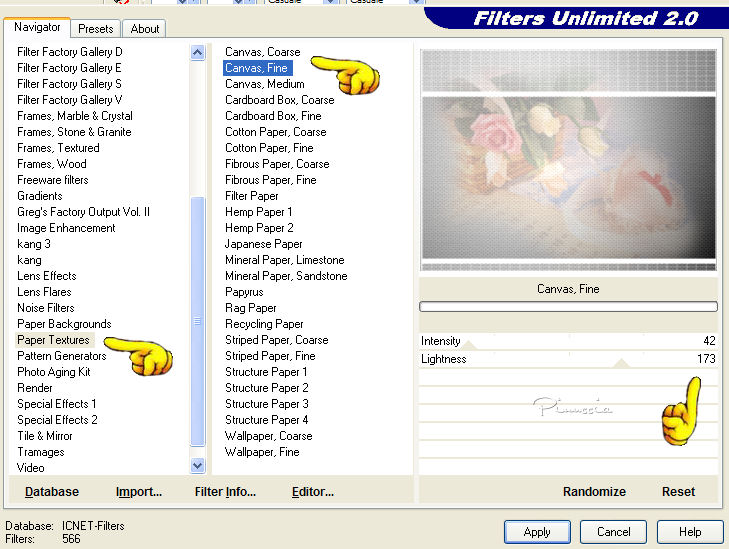Viewport: 729px width, 549px height.
Task: Select Filter Factory Gallery D
Action: point(70,52)
